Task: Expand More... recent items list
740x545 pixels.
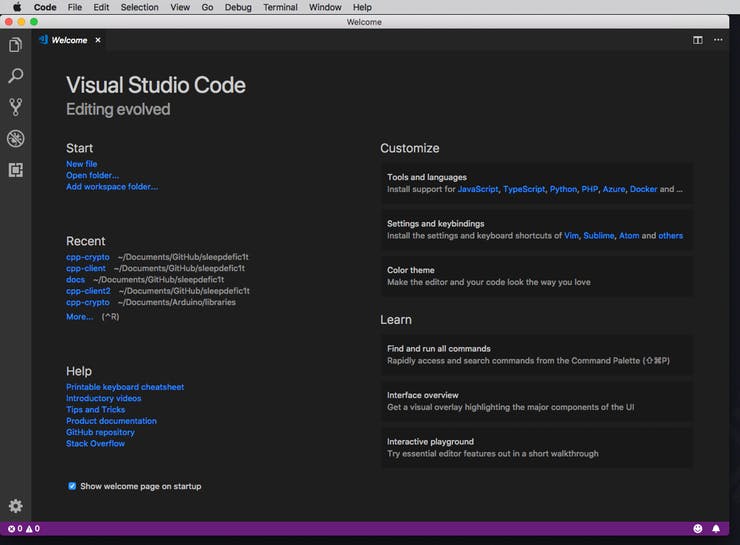Action: [x=79, y=316]
